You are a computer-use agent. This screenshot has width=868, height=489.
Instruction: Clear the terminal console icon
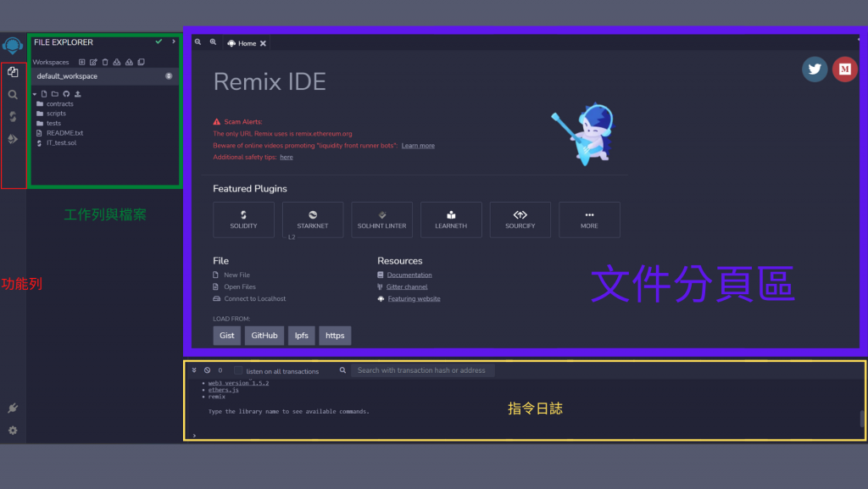point(207,370)
